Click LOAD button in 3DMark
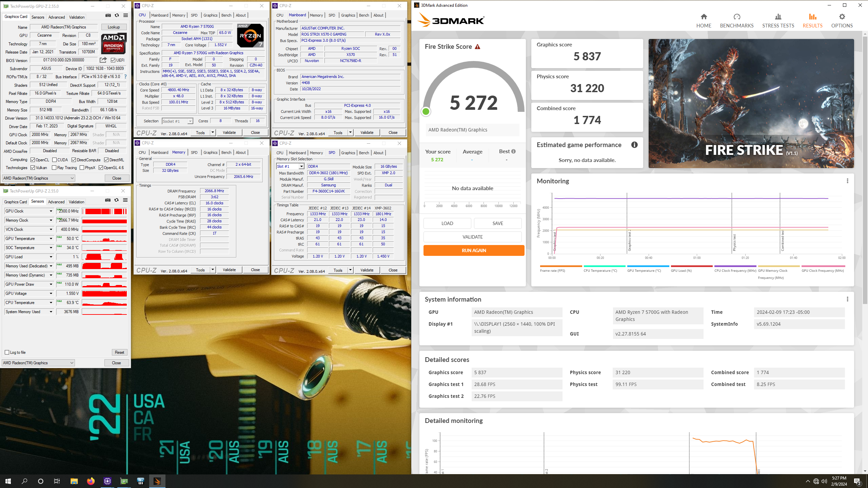This screenshot has height=488, width=868. pos(447,223)
